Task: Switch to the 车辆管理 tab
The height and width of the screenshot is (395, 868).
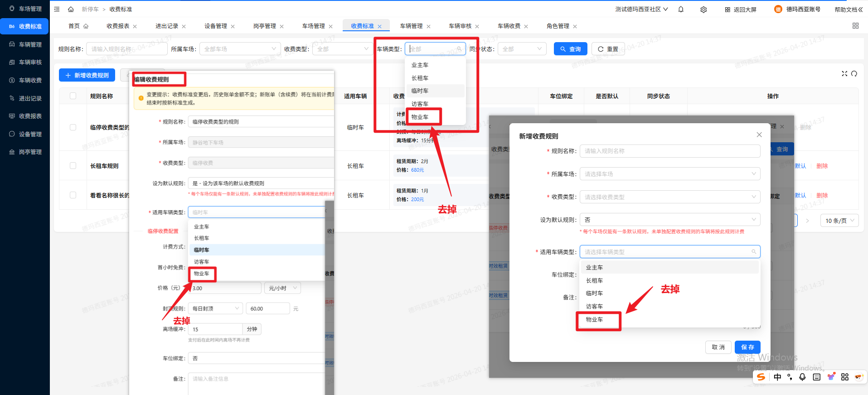Action: point(411,26)
